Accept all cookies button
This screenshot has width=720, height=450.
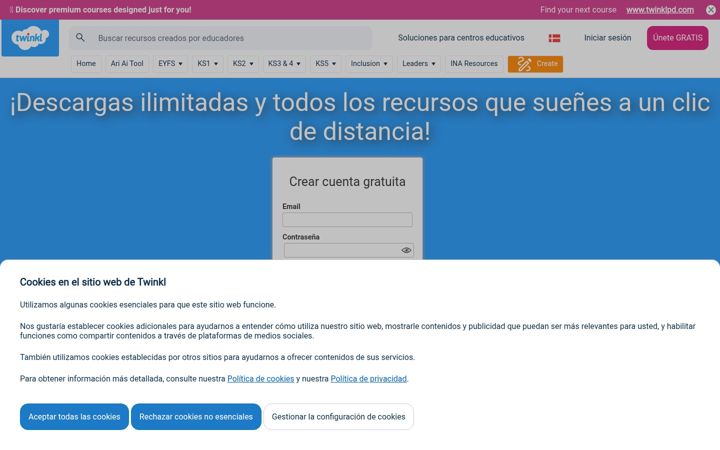click(x=74, y=416)
